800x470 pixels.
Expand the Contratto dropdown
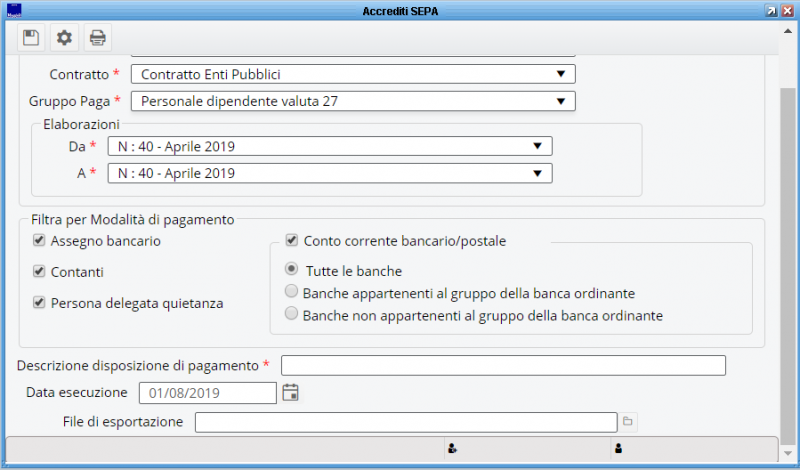pyautogui.click(x=560, y=74)
